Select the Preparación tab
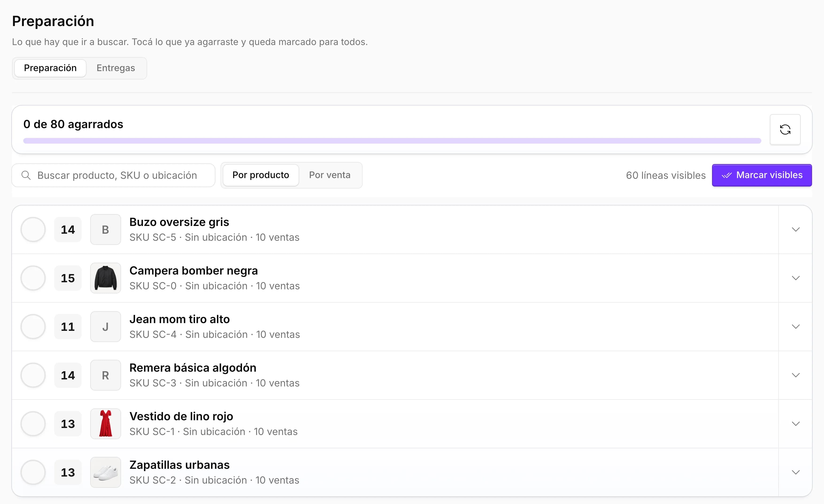This screenshot has height=504, width=824. coord(50,68)
